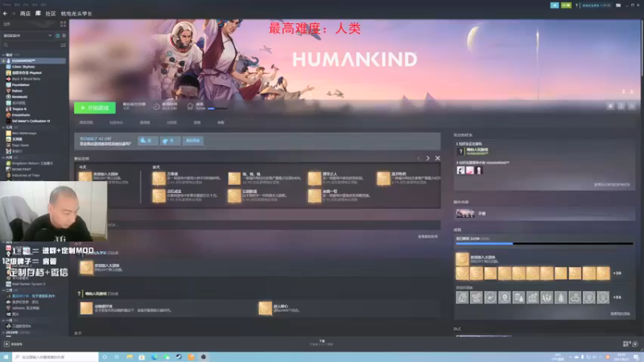Screen dimensions: 644x362
Task: View the +20 more unlocked achievements
Action: [x=617, y=274]
